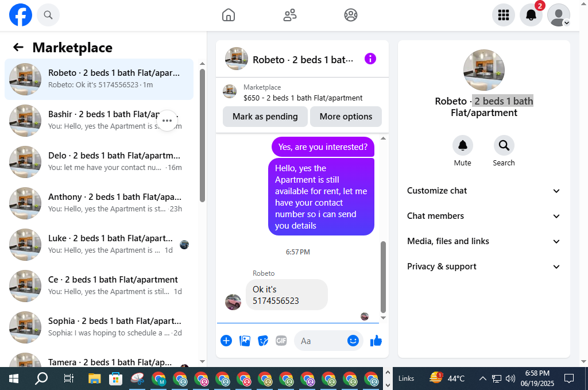Click the conversation list scrollbar thumb

click(203, 136)
